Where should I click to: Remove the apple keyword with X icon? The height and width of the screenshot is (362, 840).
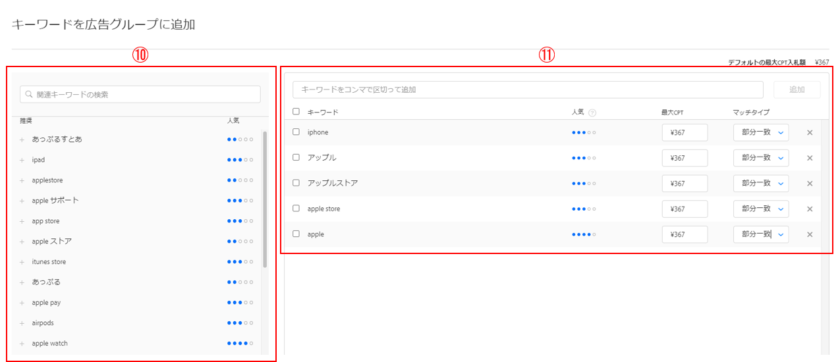tap(809, 235)
